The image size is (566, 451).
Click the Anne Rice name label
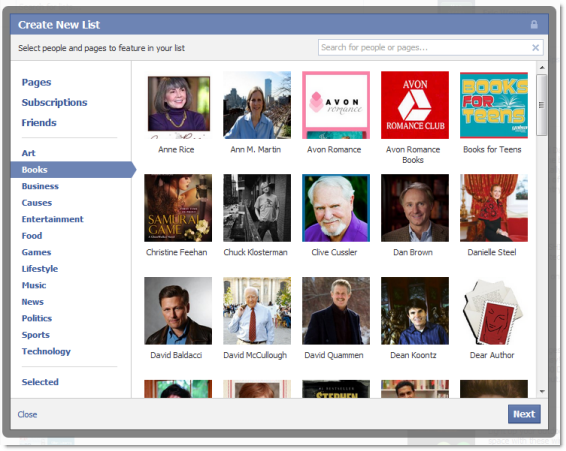click(x=176, y=149)
